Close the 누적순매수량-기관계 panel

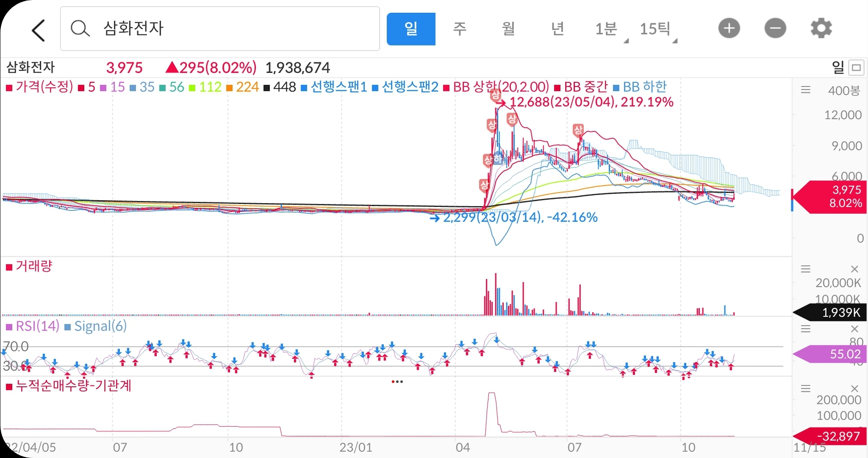tap(854, 388)
